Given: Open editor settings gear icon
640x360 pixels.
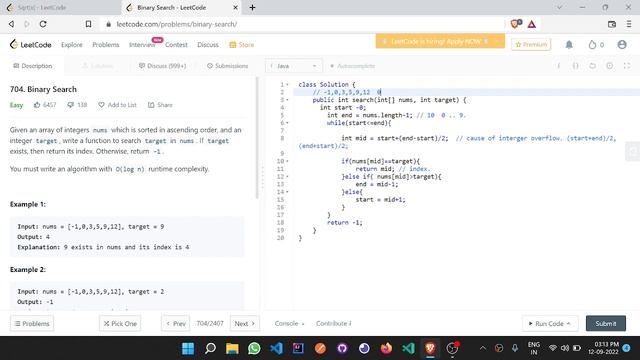Looking at the screenshot, I should [609, 66].
